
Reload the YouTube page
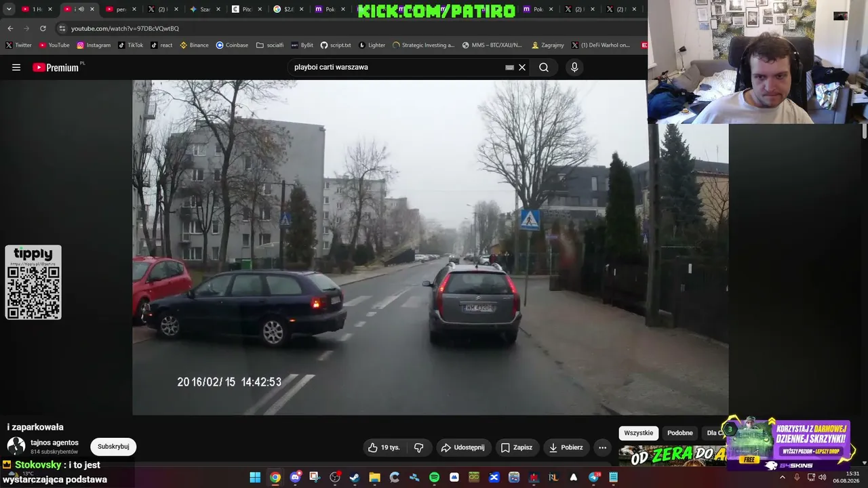[x=43, y=28]
